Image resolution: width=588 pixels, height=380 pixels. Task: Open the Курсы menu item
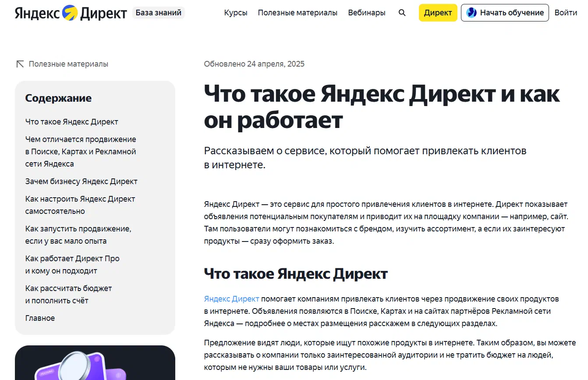point(236,13)
